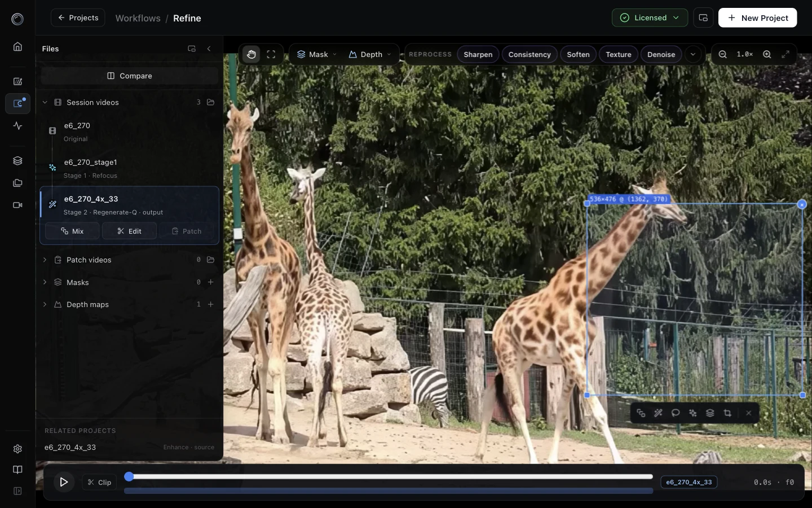
Task: Click the zoom in magnifier icon
Action: [x=767, y=54]
